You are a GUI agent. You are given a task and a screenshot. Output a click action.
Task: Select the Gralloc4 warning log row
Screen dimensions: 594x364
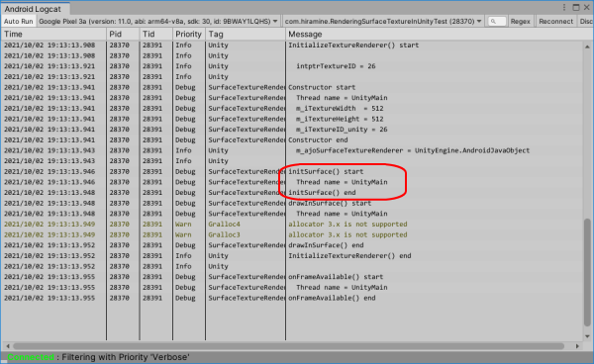[292, 224]
